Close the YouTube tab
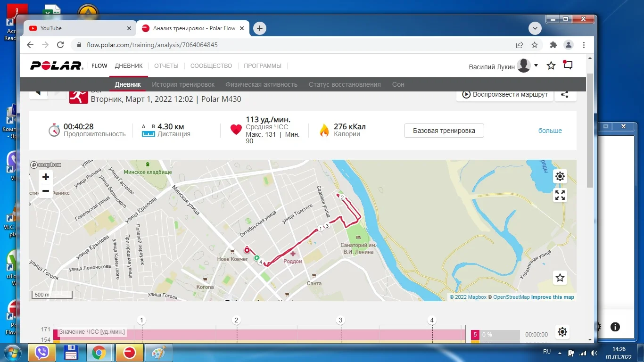This screenshot has height=362, width=644. point(129,28)
